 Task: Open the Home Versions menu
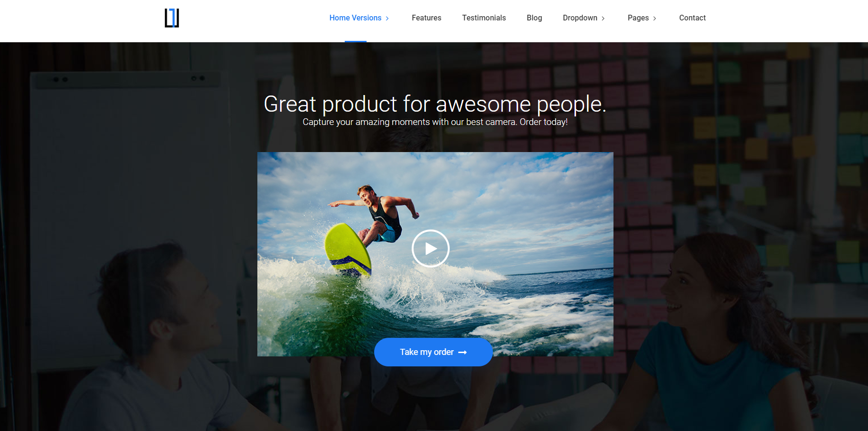tap(355, 18)
